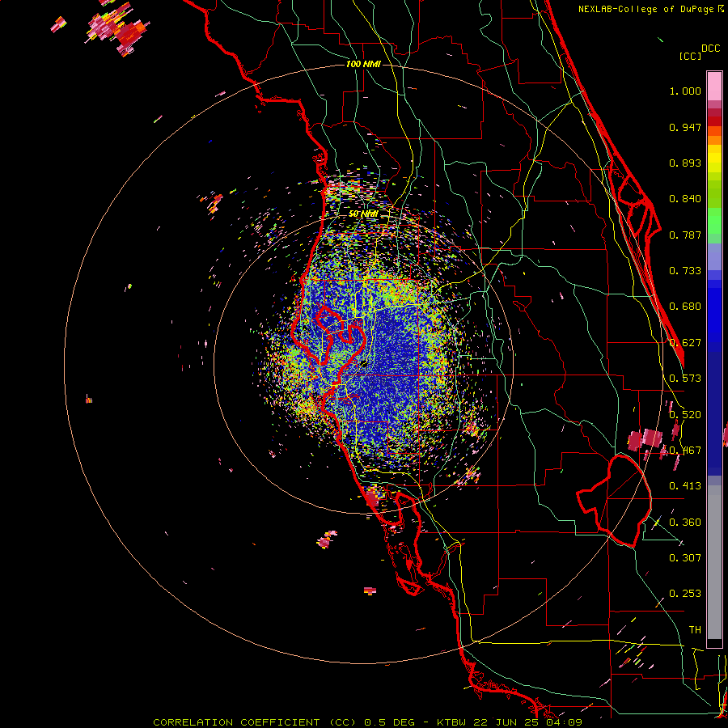Pick the light pink top color bar segment
Screen dimensions: 728x728
(714, 87)
